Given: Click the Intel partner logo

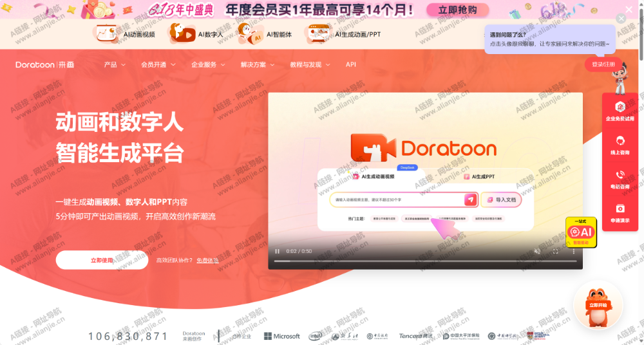Looking at the screenshot, I should (x=316, y=336).
